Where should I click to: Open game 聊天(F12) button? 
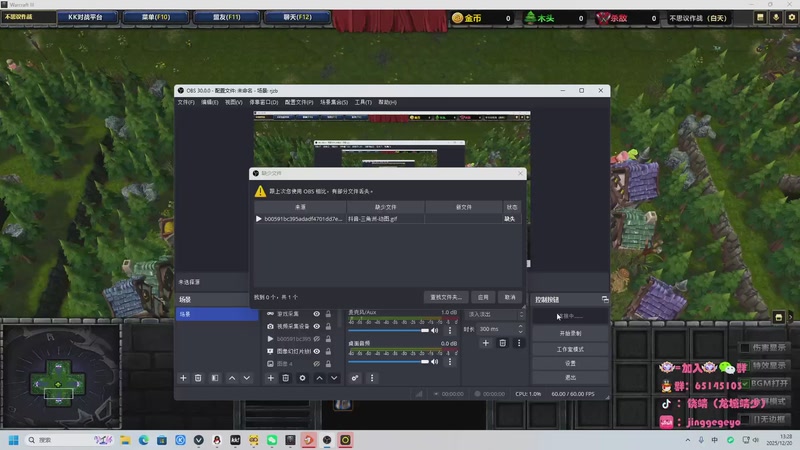pos(297,17)
